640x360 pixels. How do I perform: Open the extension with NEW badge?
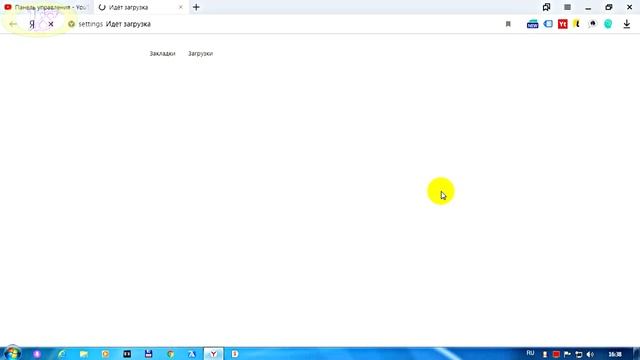[532, 24]
